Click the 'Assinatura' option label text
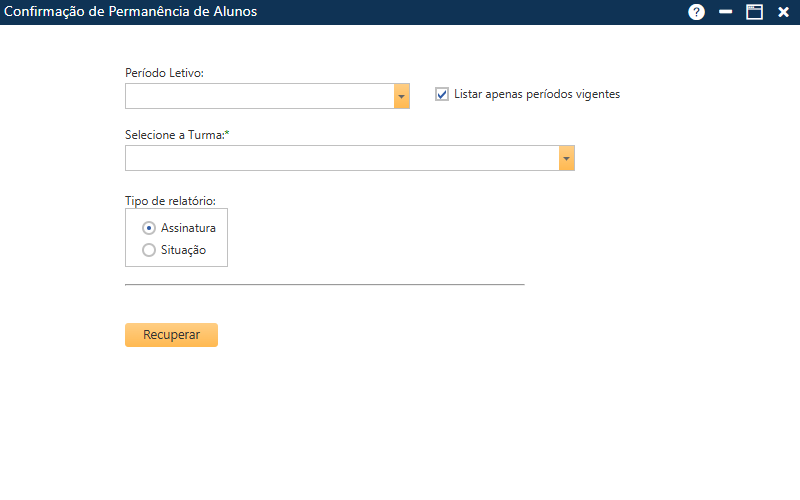 [x=188, y=228]
